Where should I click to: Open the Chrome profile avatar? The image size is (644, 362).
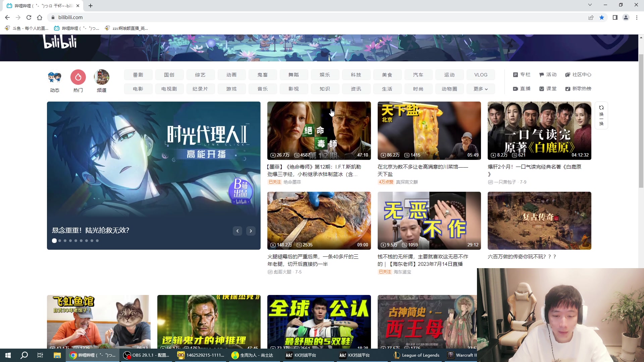point(626,17)
